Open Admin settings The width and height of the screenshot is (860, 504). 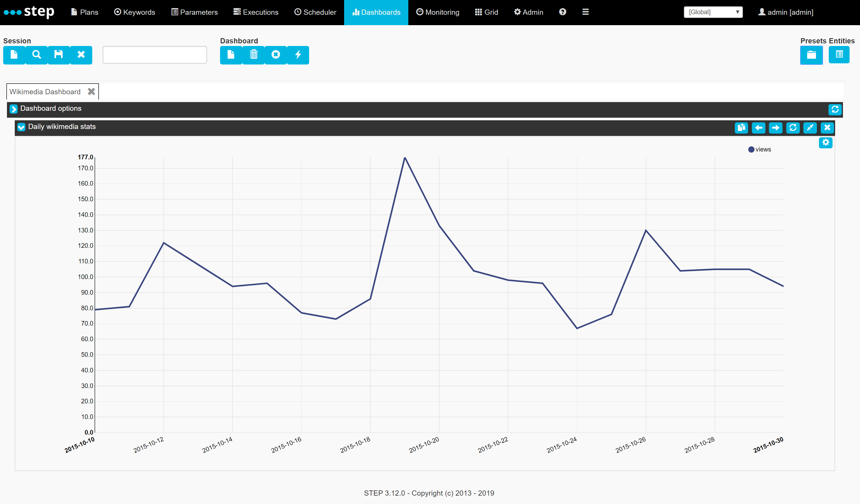click(529, 12)
